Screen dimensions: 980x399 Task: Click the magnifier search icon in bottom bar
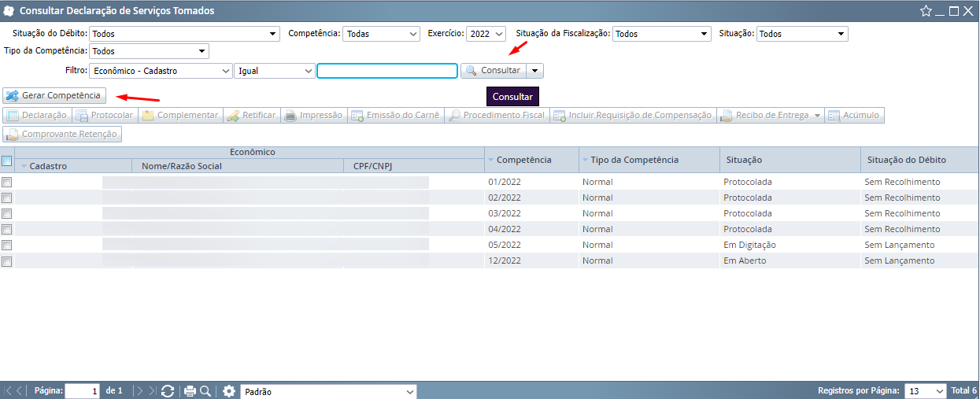(x=205, y=391)
